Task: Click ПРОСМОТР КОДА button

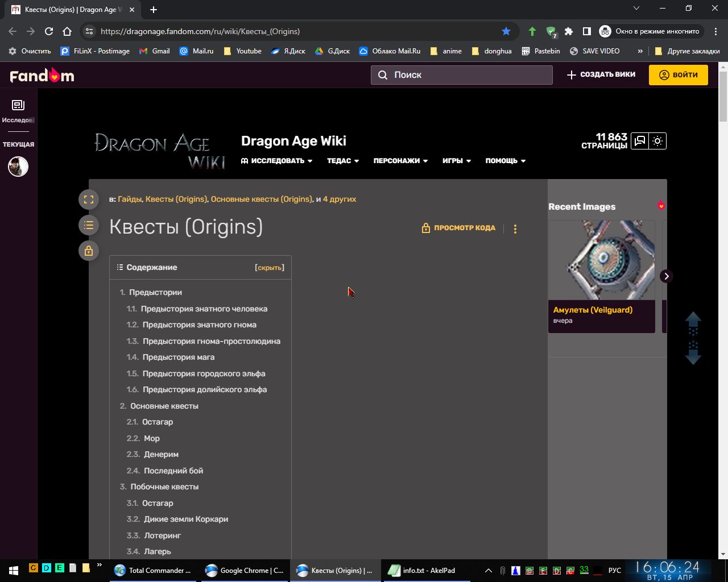Action: (x=458, y=228)
